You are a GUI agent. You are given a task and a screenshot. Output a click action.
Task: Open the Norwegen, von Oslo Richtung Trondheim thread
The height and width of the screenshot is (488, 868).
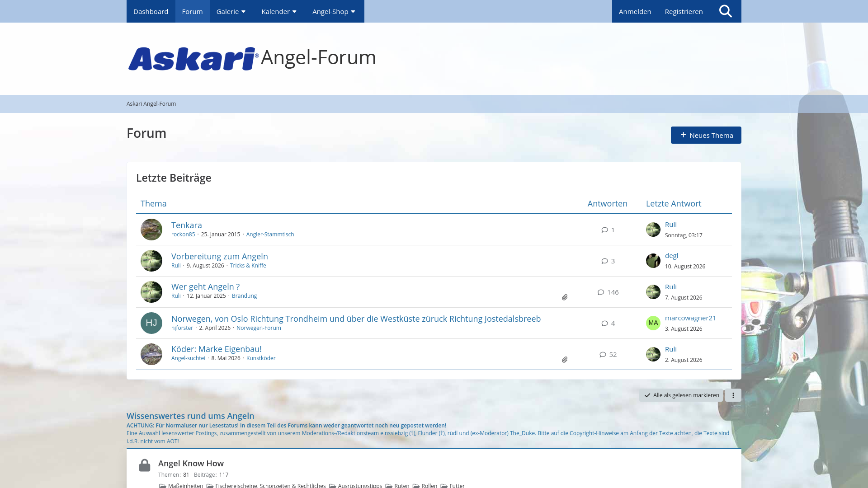[356, 319]
